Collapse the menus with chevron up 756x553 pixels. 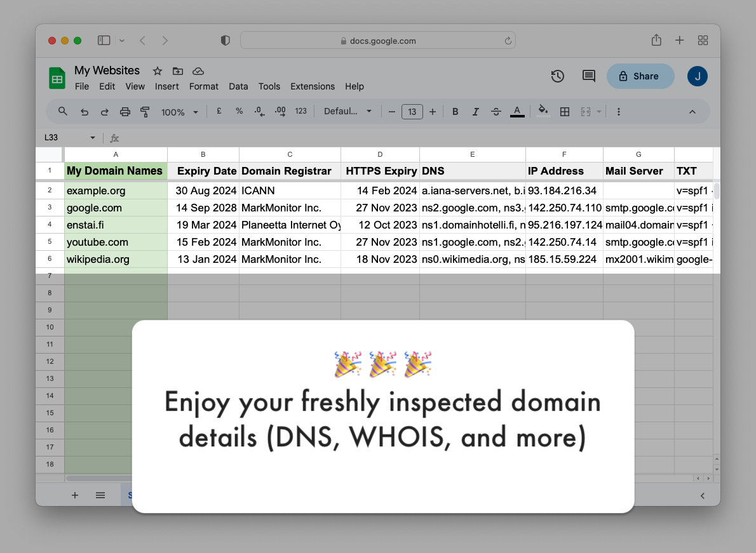(x=692, y=112)
